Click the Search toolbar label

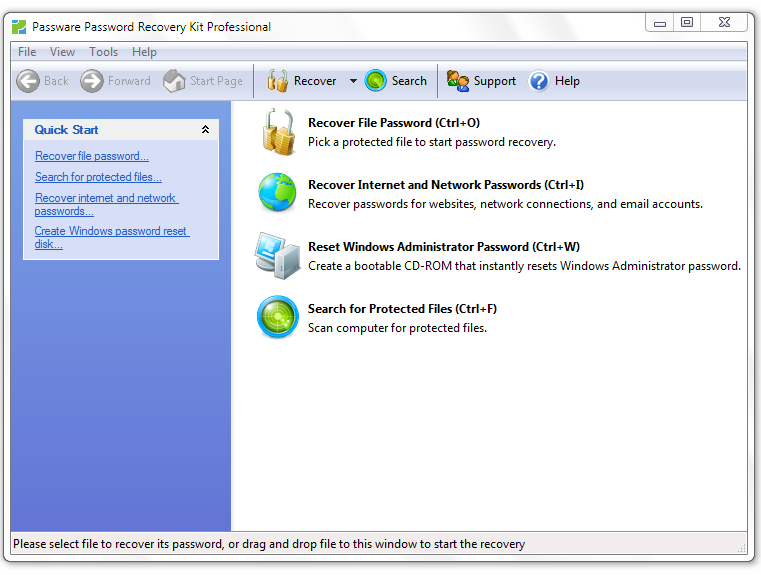409,81
